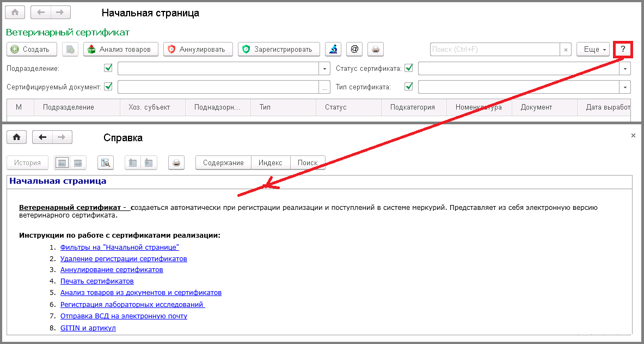Click the История button in help
This screenshot has width=644, height=344.
point(28,163)
